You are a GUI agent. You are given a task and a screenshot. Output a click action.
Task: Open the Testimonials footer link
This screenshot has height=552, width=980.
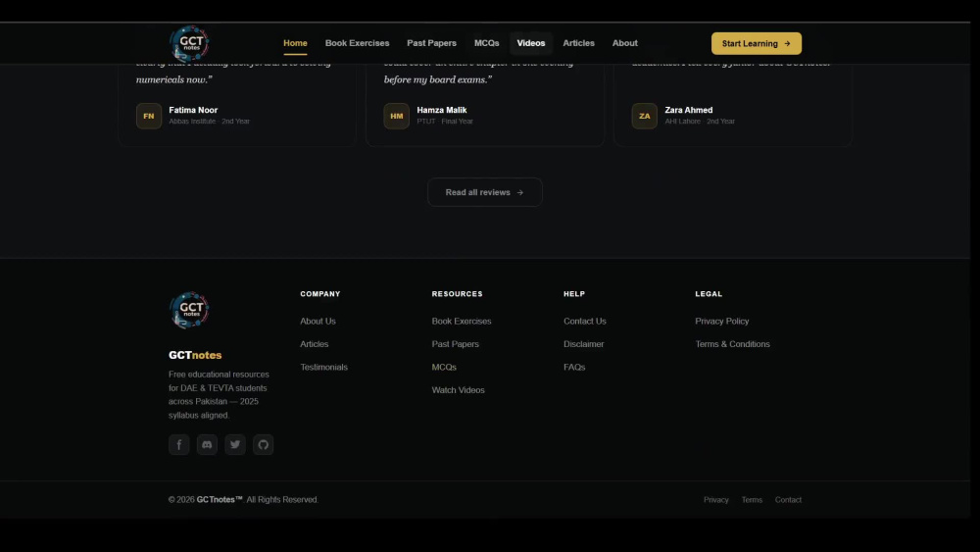pyautogui.click(x=323, y=368)
